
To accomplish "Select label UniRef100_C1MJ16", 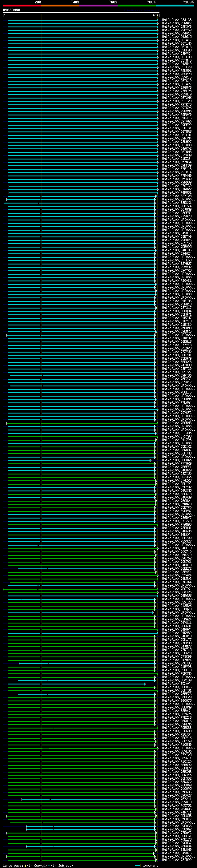I will (x=177, y=118).
